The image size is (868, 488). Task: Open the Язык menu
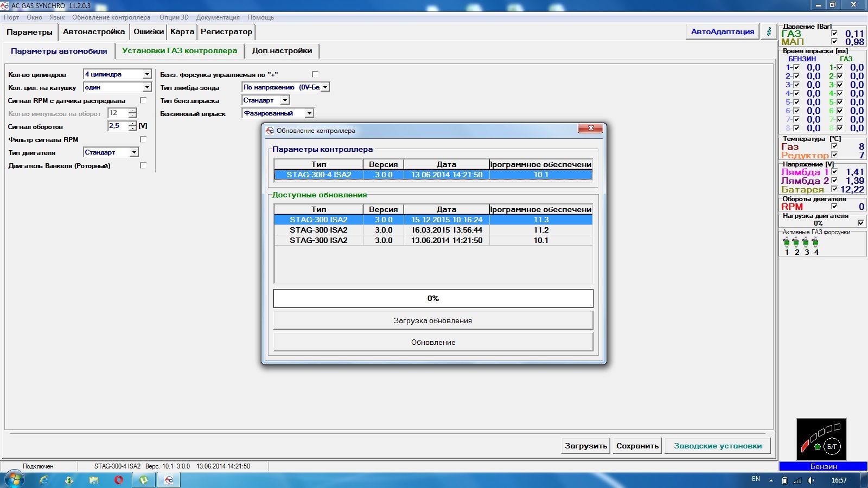(x=57, y=17)
